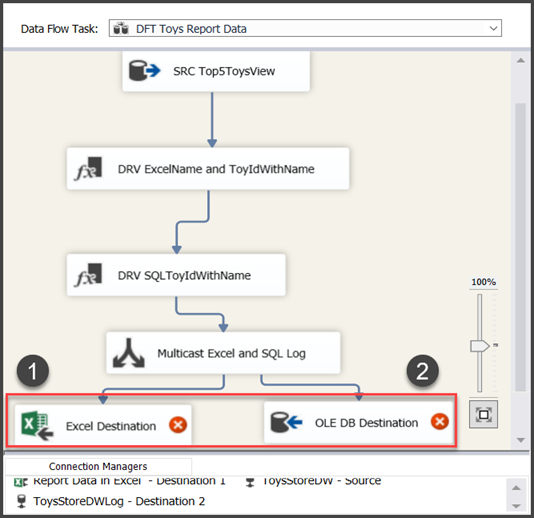The image size is (534, 518).
Task: Click the connector from Multicast to OLE DB Destination
Action: [310, 385]
